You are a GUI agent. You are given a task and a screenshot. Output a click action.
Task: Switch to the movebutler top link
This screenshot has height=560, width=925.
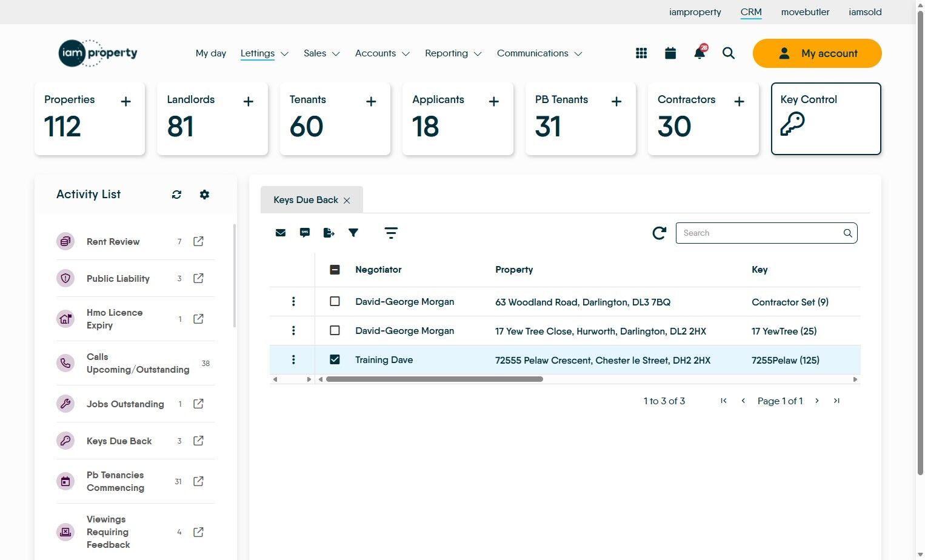pyautogui.click(x=805, y=12)
